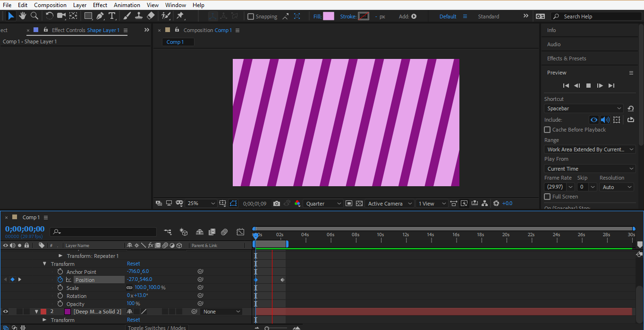Click Reset next to Transform

[x=133, y=264]
